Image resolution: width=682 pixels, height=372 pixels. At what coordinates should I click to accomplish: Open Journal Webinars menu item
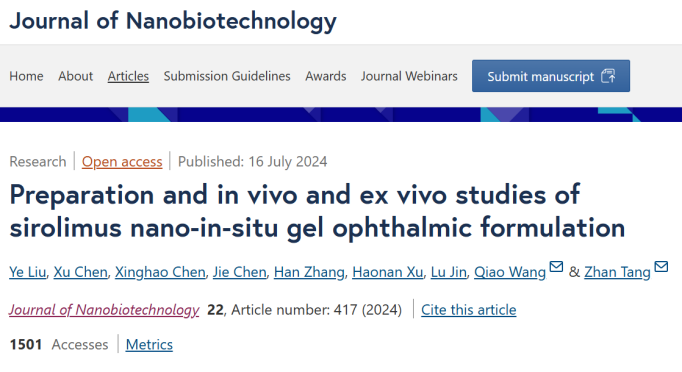coord(409,76)
